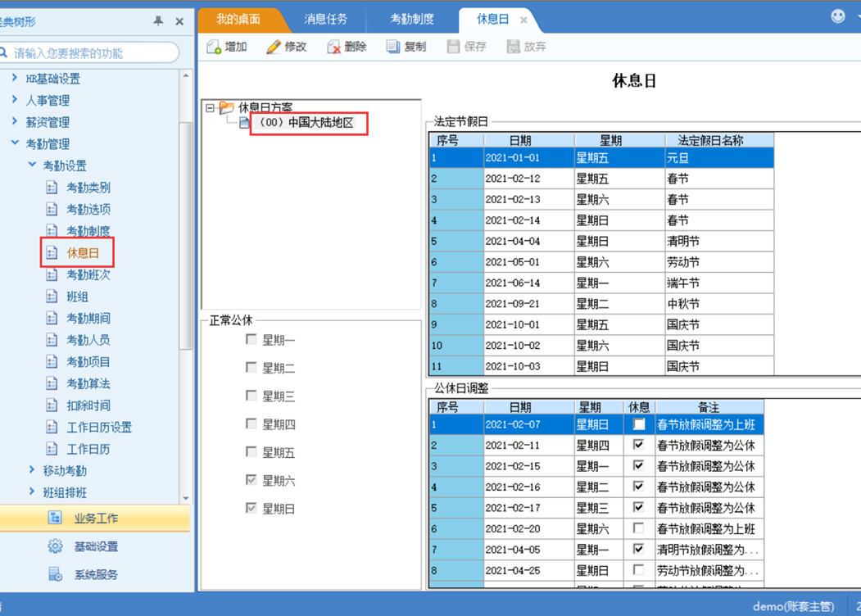Focus the function search input field
The height and width of the screenshot is (616, 861).
tap(93, 52)
